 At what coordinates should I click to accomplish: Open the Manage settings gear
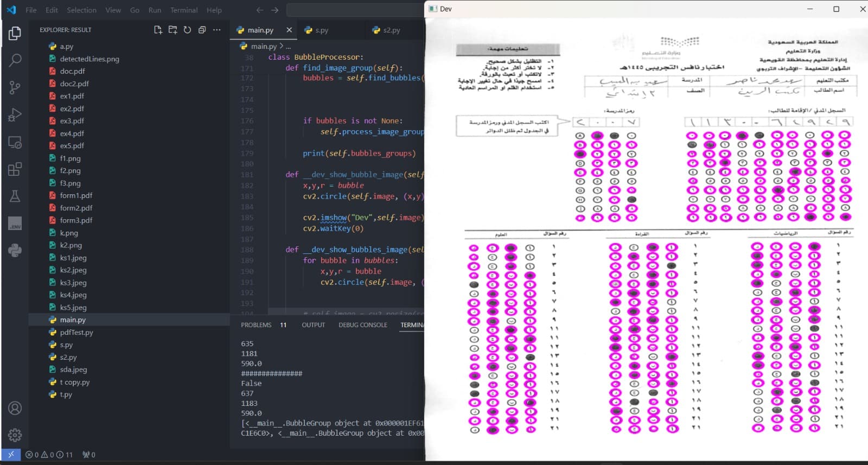[x=15, y=435]
